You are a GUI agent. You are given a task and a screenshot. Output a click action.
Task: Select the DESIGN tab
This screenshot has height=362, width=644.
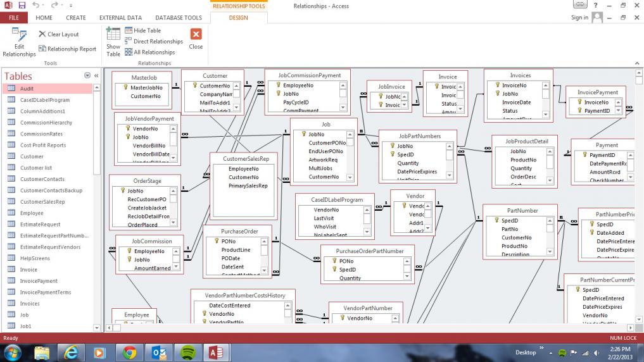(x=239, y=18)
